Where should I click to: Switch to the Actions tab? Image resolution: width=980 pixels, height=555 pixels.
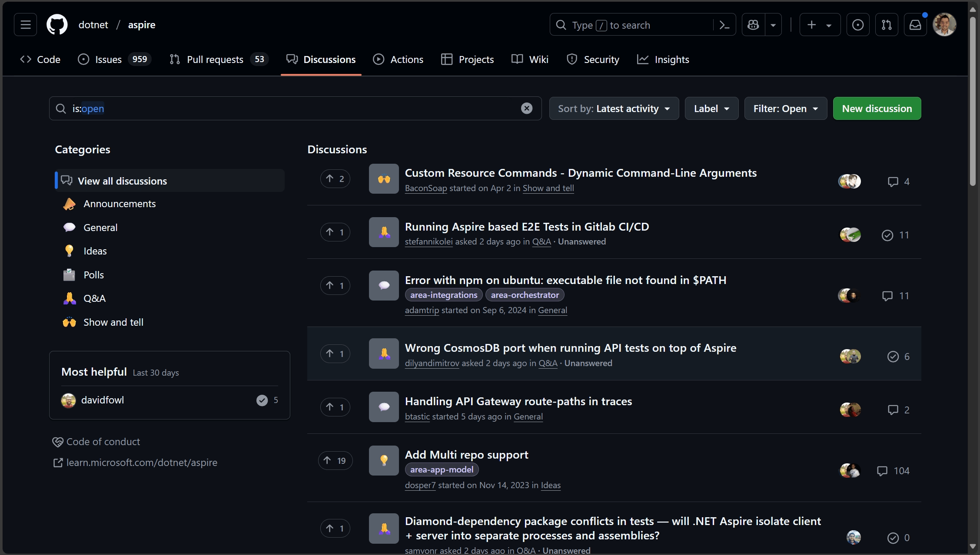pos(398,59)
